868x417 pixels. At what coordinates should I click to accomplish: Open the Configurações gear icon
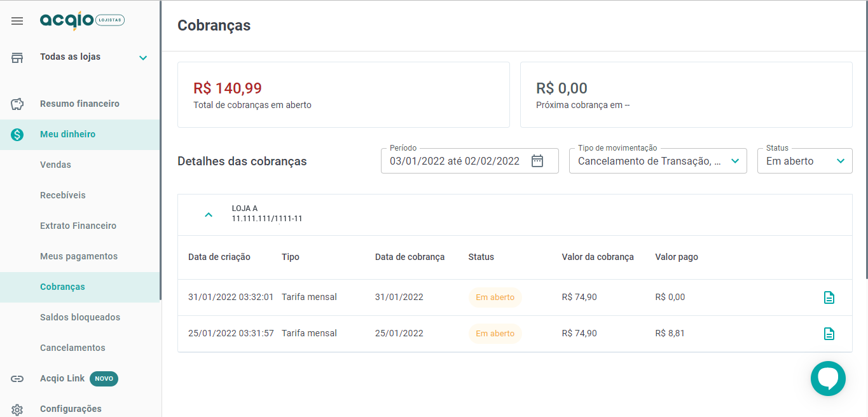[17, 409]
